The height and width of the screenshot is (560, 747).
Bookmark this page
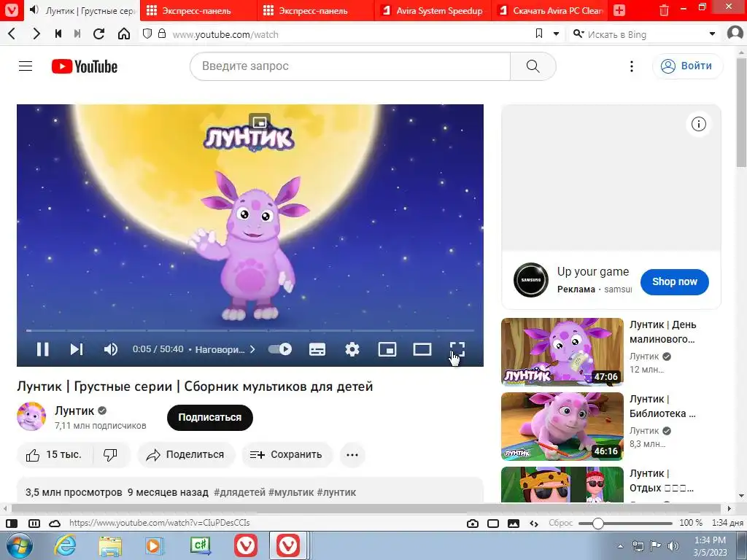(539, 34)
